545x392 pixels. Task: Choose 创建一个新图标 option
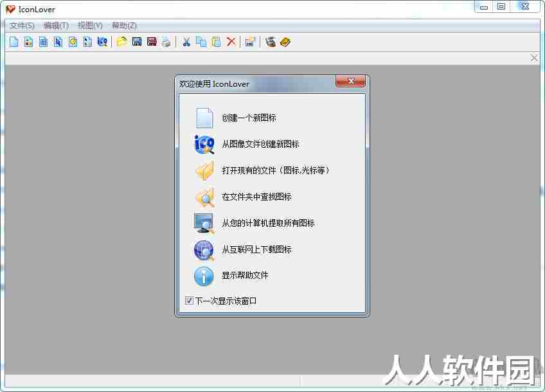coord(249,118)
